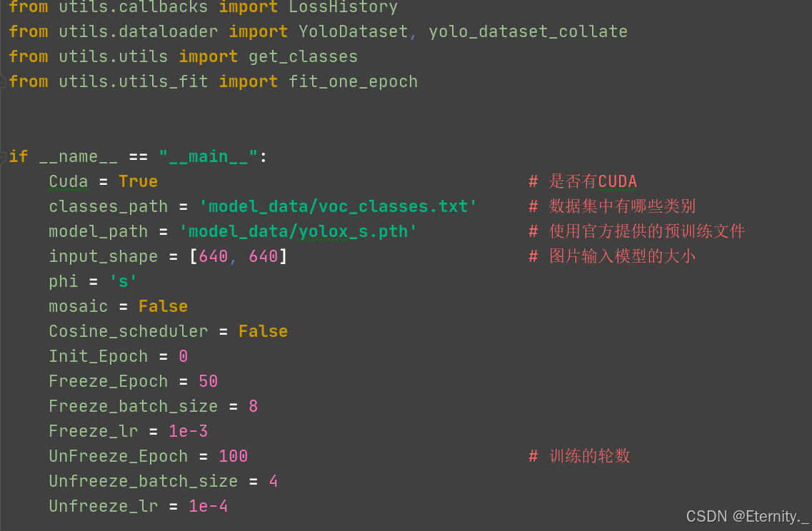Viewport: 812px width, 531px height.
Task: Click the Unfreeze_lr value 1e-4
Action: (x=209, y=506)
